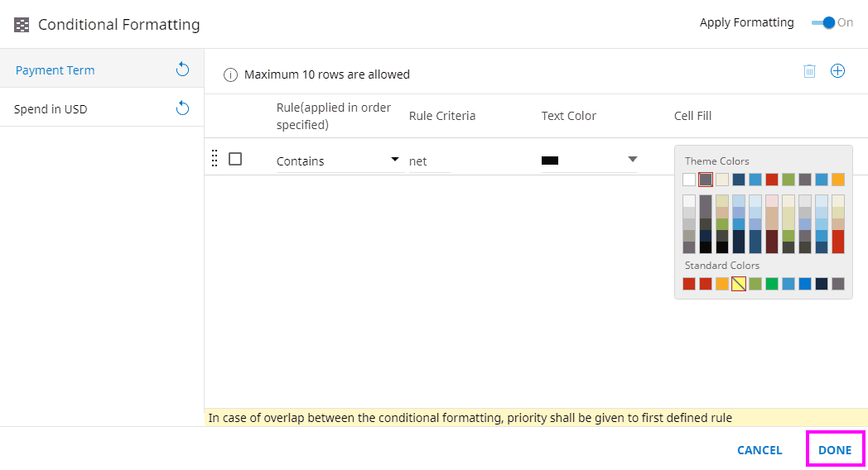This screenshot has width=868, height=470.
Task: Click the Conditional Formatting title icon
Action: (x=22, y=25)
